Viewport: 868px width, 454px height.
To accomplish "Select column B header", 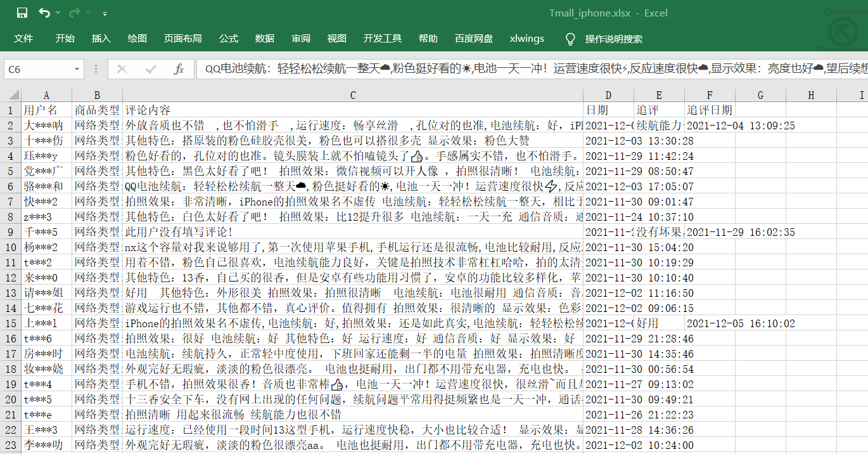I will (x=98, y=95).
